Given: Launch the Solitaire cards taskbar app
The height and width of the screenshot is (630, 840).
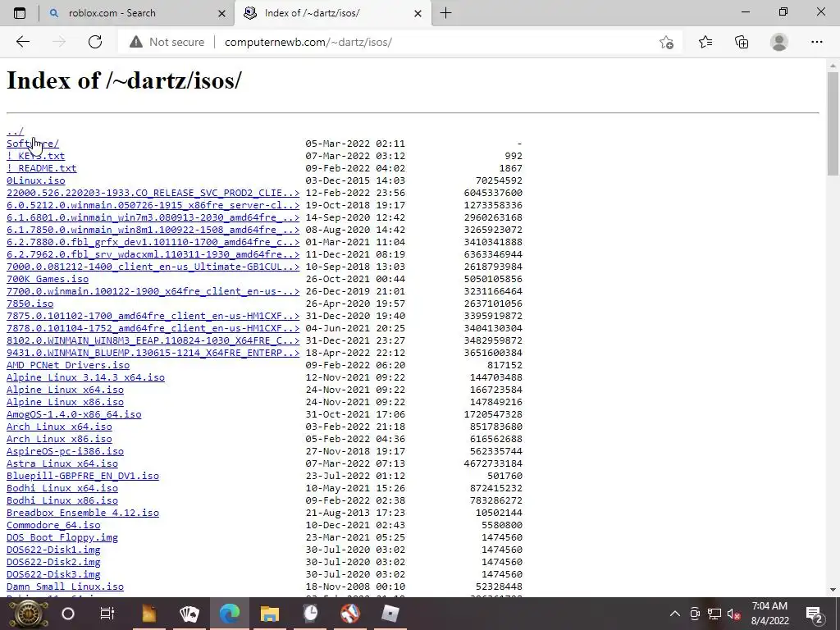Looking at the screenshot, I should pos(189,614).
